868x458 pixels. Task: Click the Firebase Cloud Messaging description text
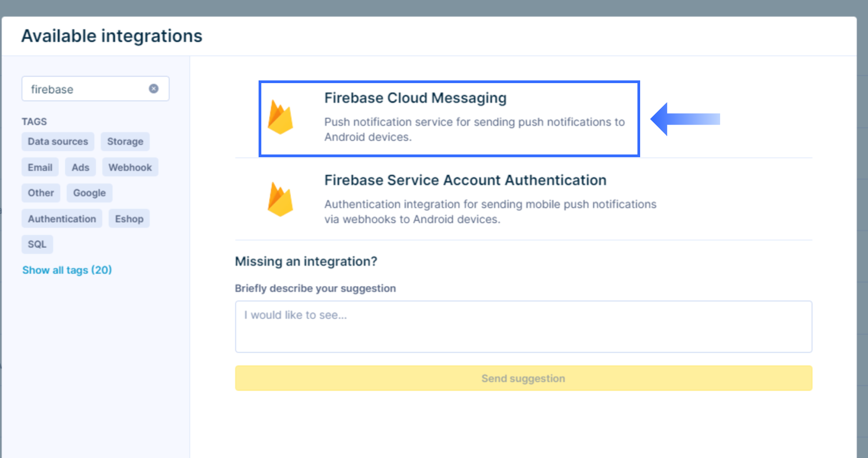tap(474, 129)
